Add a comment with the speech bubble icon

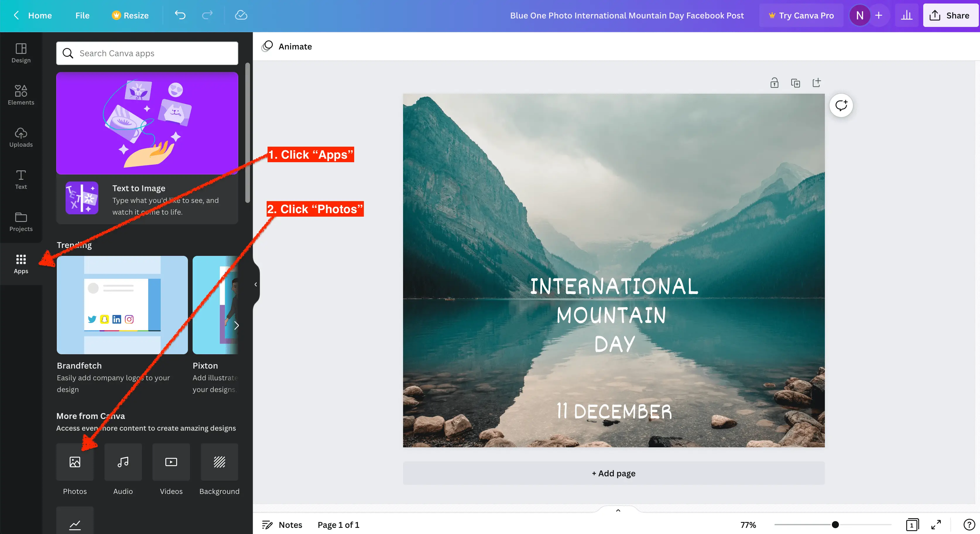841,105
